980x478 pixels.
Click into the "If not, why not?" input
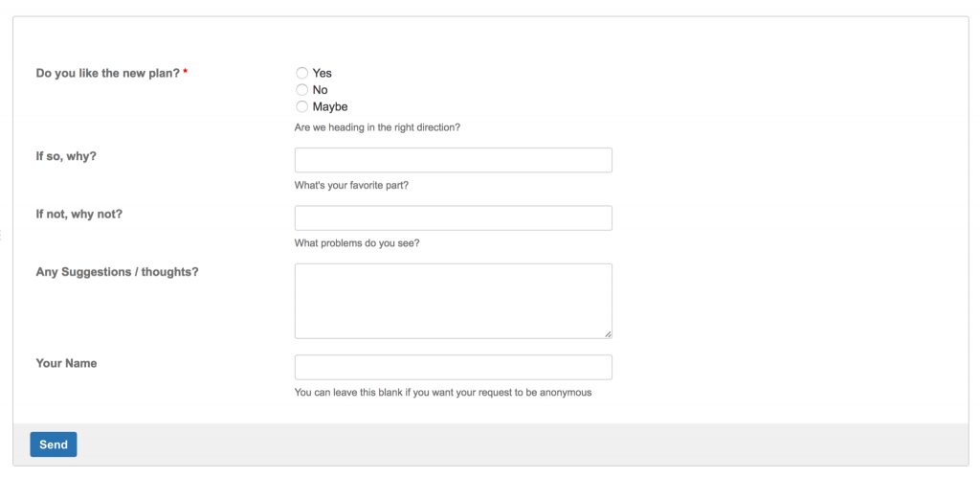(453, 217)
